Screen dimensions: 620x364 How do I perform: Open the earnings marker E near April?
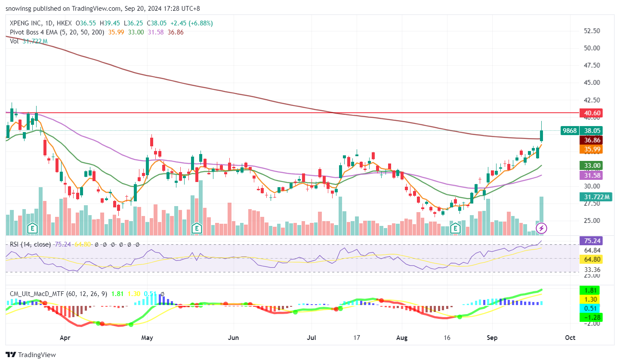tap(32, 228)
